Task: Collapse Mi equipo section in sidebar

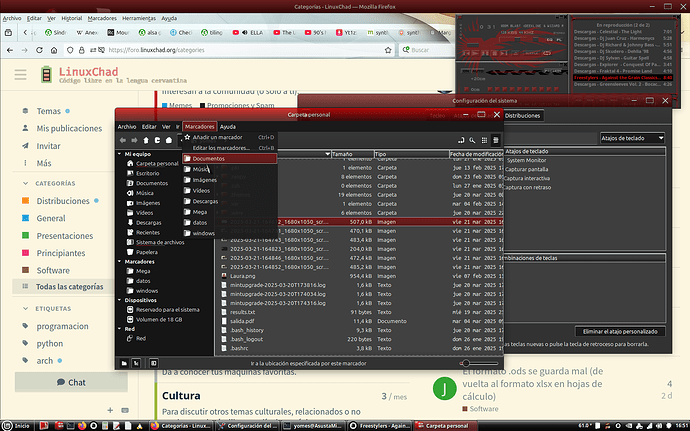Action: (x=120, y=154)
